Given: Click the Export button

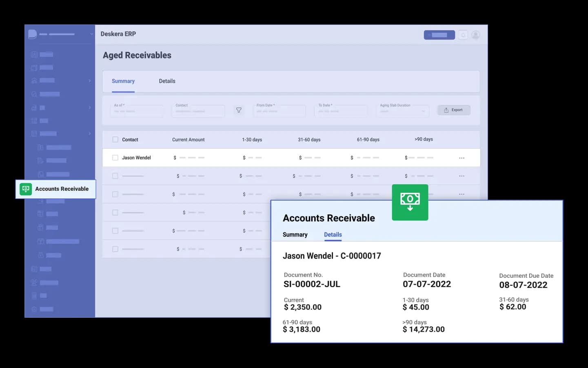Looking at the screenshot, I should (x=454, y=110).
